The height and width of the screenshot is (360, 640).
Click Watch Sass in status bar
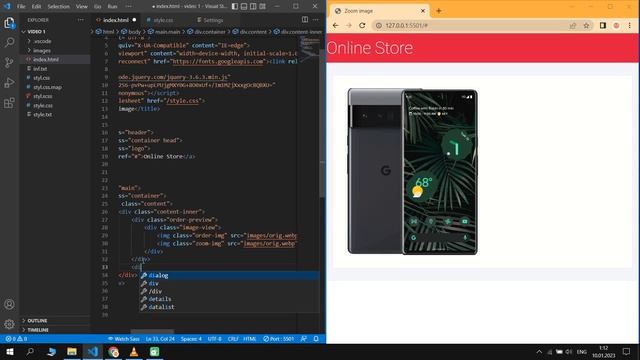coord(123,339)
